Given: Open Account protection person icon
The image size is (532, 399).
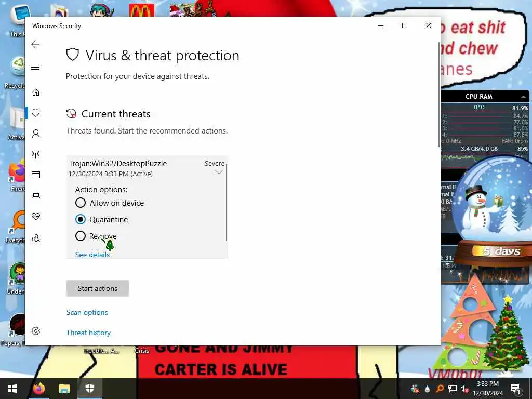Looking at the screenshot, I should (36, 134).
